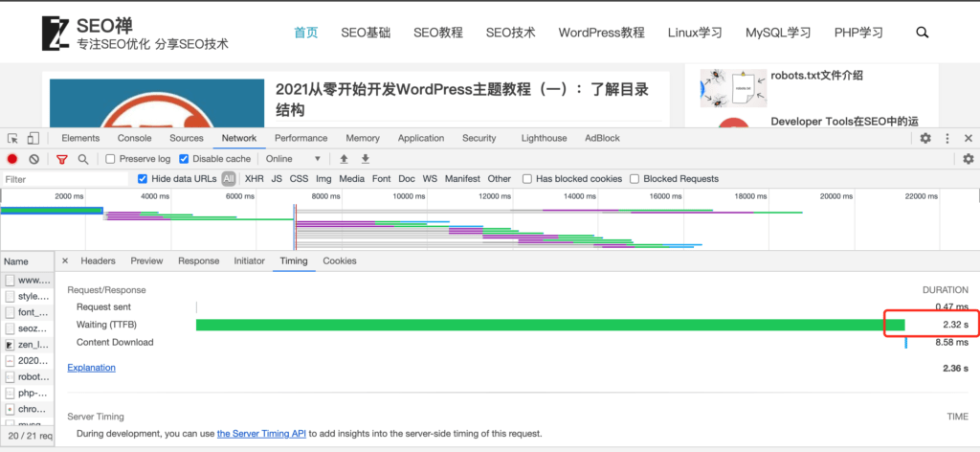Image resolution: width=980 pixels, height=452 pixels.
Task: Toggle the device toolbar icon
Action: [33, 139]
